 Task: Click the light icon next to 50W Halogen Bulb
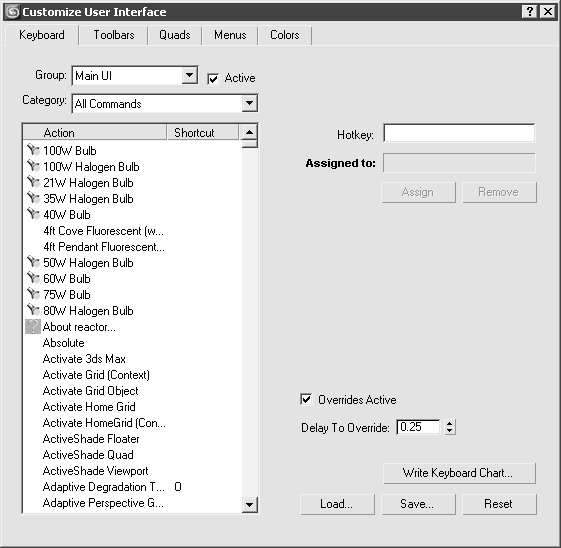click(33, 262)
